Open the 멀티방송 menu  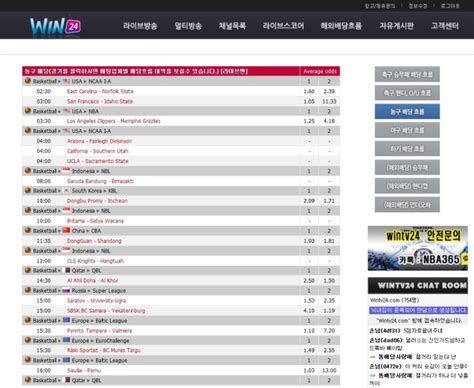(188, 26)
